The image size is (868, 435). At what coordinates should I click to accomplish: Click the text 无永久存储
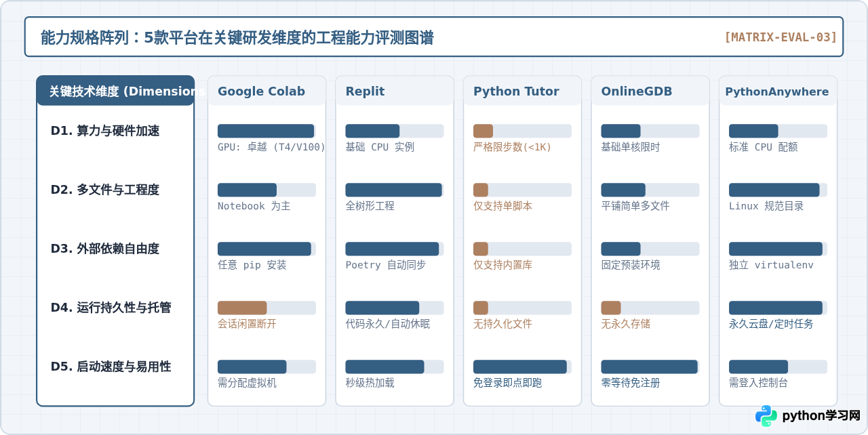point(626,324)
